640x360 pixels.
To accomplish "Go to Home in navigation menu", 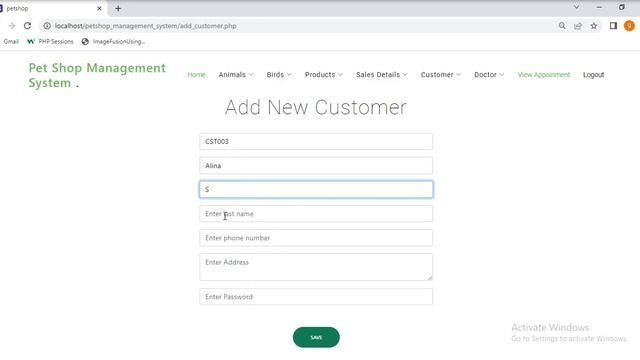I will pos(196,75).
